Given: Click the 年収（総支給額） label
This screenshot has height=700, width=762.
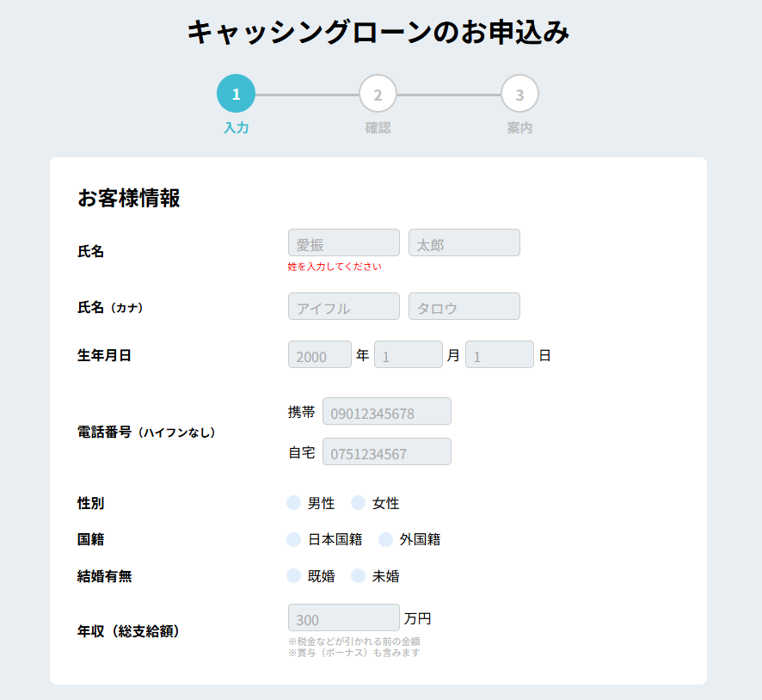Looking at the screenshot, I should (x=129, y=630).
